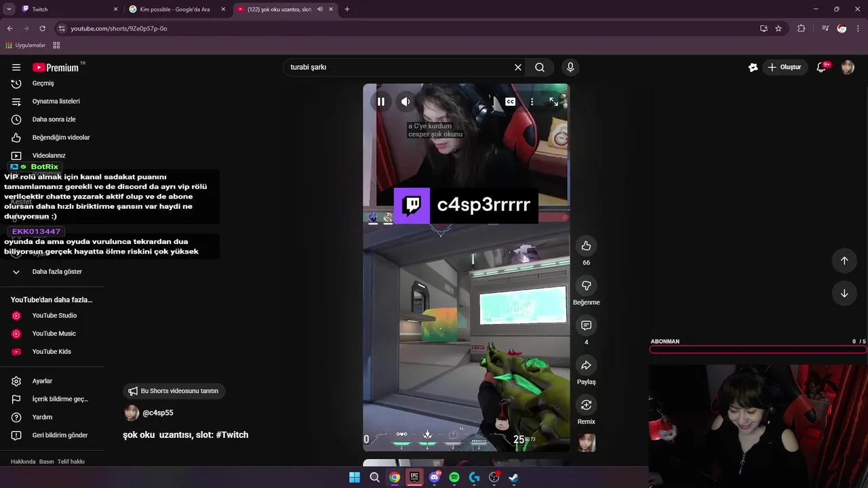
Task: Pause the Shorts video
Action: 381,102
